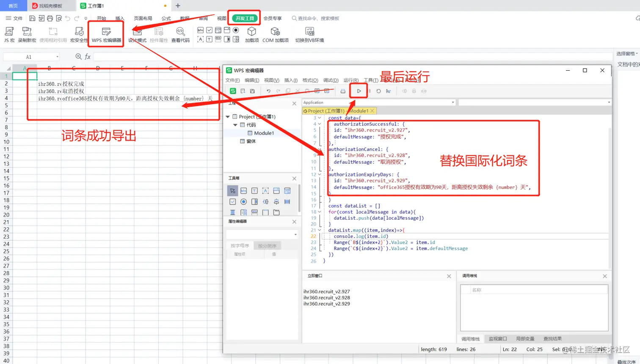Toggle 设计模式 design mode
The image size is (640, 364).
point(137,34)
